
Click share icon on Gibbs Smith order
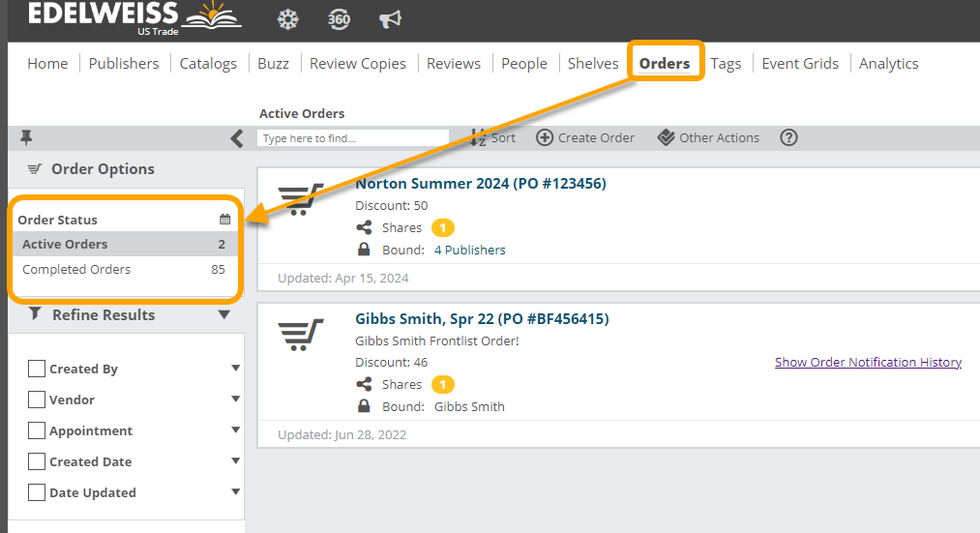364,384
